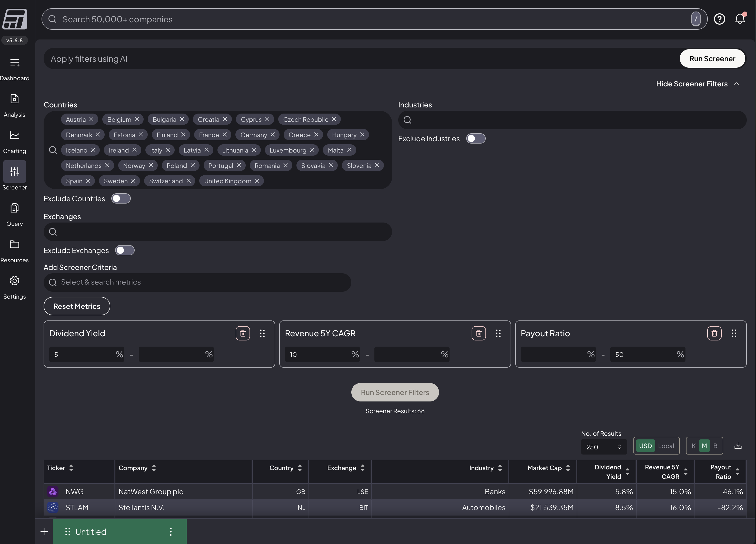Toggle Exclude Exchanges switch
The height and width of the screenshot is (544, 756).
coord(125,250)
